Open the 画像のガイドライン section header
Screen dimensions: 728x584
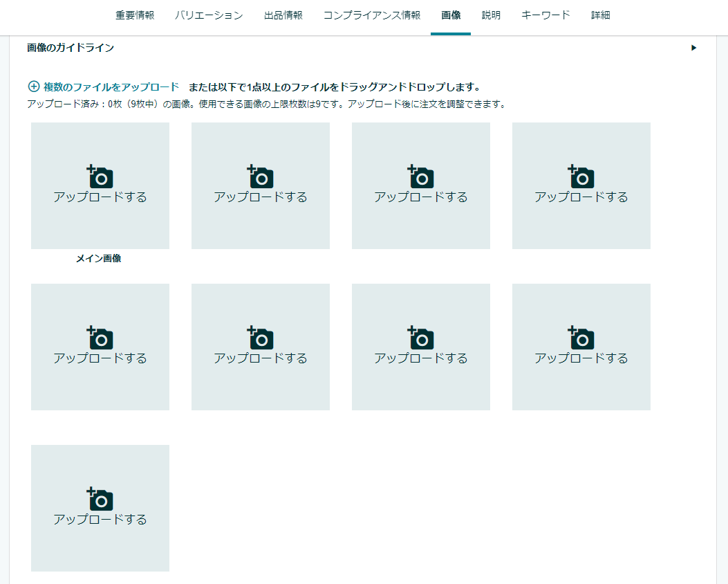pyautogui.click(x=71, y=48)
